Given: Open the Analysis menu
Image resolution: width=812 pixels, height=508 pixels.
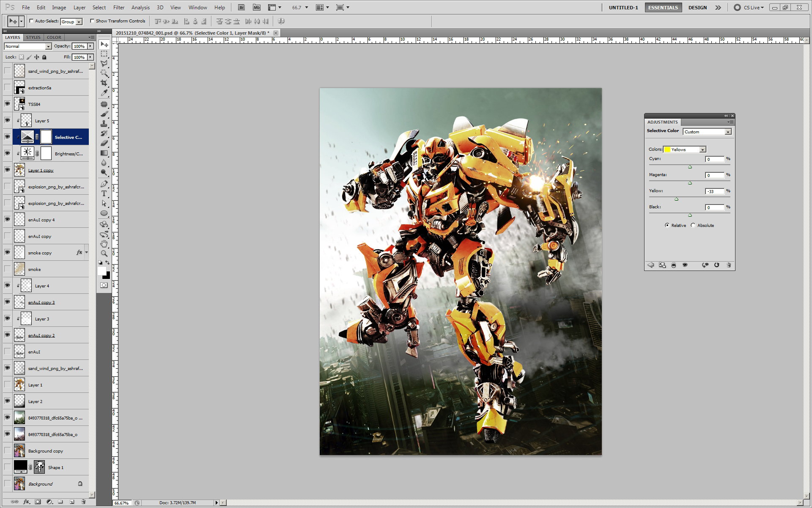Looking at the screenshot, I should (x=140, y=7).
